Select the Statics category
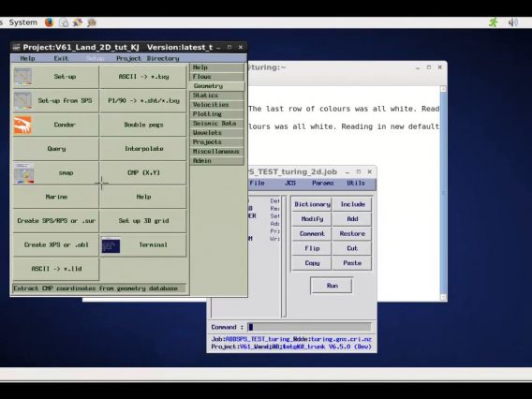 (x=216, y=96)
